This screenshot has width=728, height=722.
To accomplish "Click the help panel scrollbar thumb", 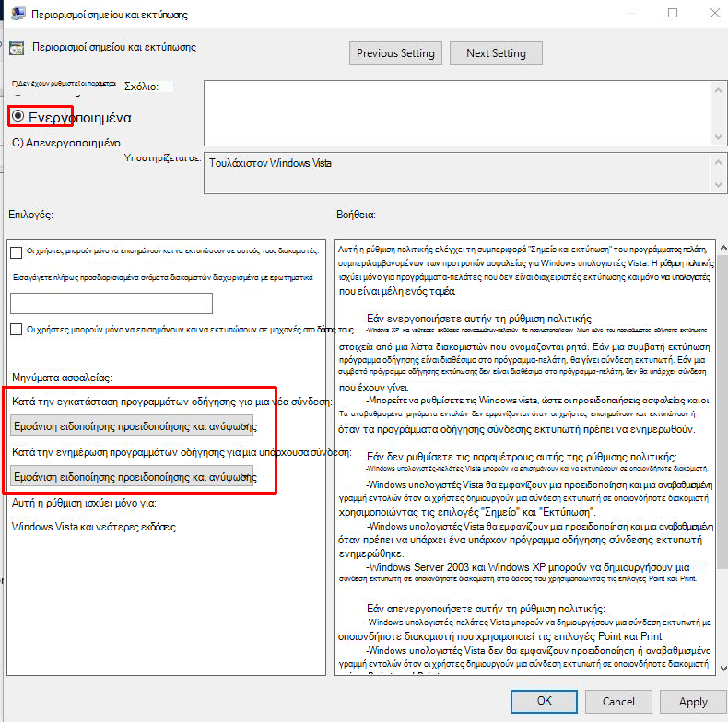I will [722, 413].
